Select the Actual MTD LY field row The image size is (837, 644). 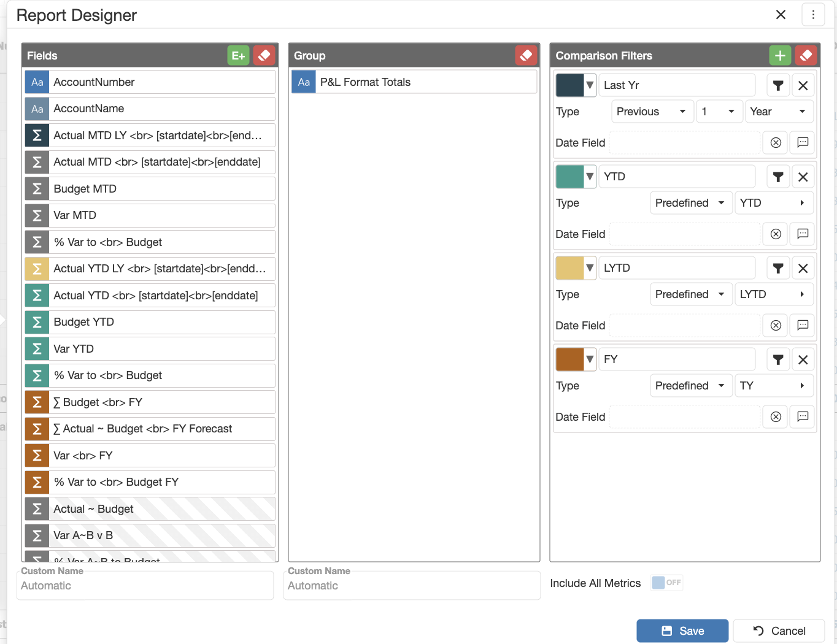150,136
